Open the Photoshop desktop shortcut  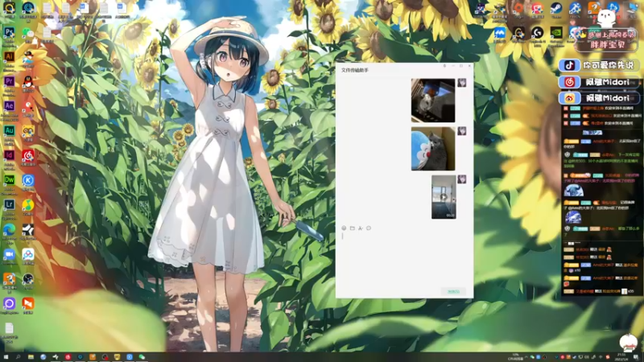tap(9, 32)
